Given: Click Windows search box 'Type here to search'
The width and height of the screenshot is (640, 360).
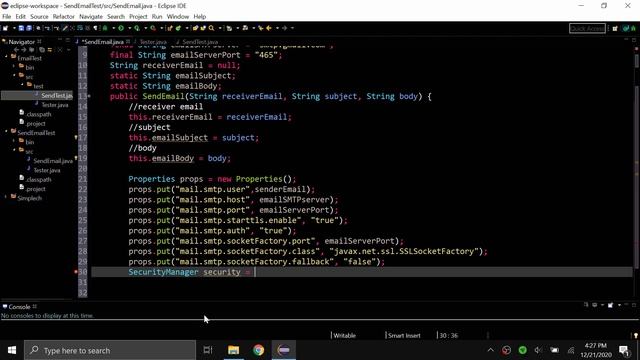Looking at the screenshot, I should point(110,350).
